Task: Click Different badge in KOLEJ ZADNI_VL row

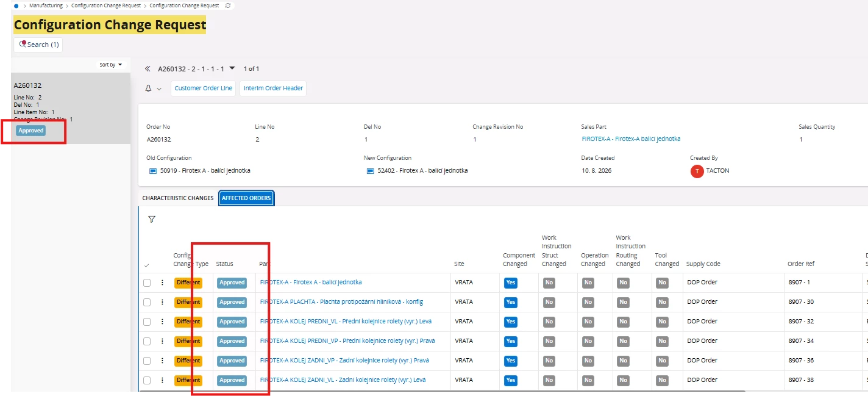Action: [188, 380]
